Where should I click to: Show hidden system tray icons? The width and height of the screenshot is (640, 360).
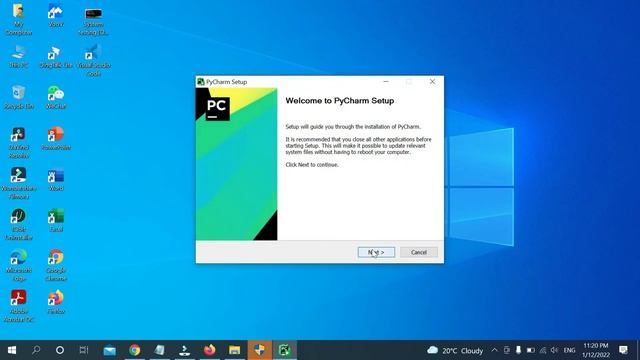tap(494, 350)
